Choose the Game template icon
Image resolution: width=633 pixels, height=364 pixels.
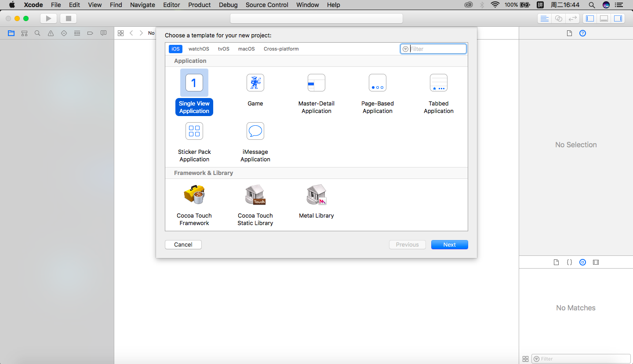click(255, 83)
